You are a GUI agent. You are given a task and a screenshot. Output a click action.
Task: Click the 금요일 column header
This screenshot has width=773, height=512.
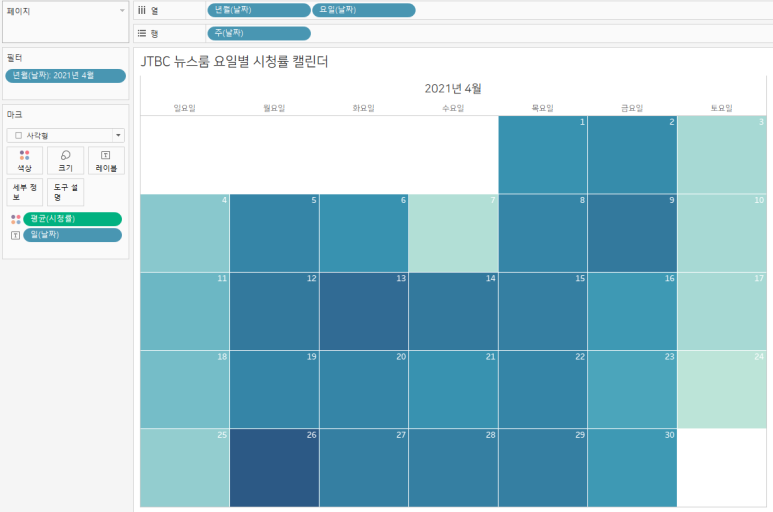(x=632, y=108)
